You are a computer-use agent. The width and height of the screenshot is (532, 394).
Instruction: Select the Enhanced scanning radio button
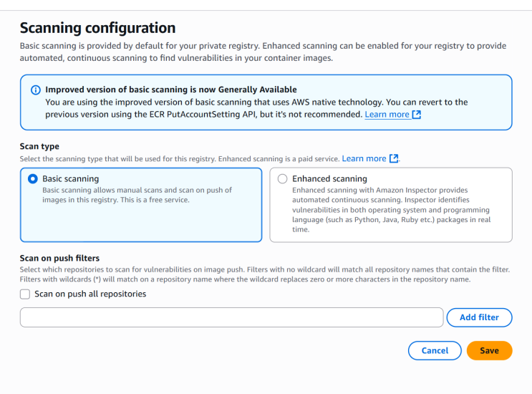282,179
